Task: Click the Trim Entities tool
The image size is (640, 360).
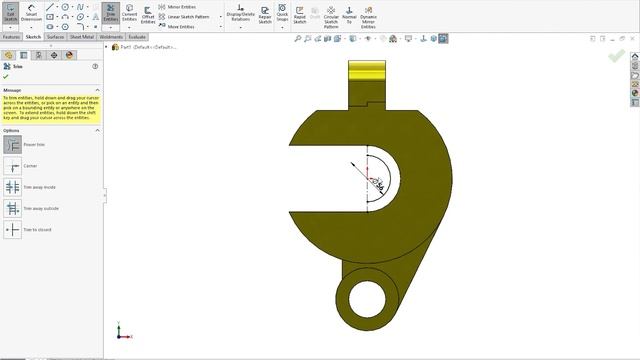Action: click(x=111, y=13)
